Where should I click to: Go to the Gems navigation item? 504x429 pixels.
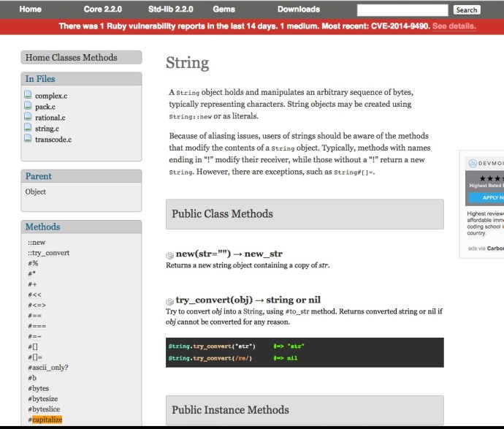coord(224,10)
